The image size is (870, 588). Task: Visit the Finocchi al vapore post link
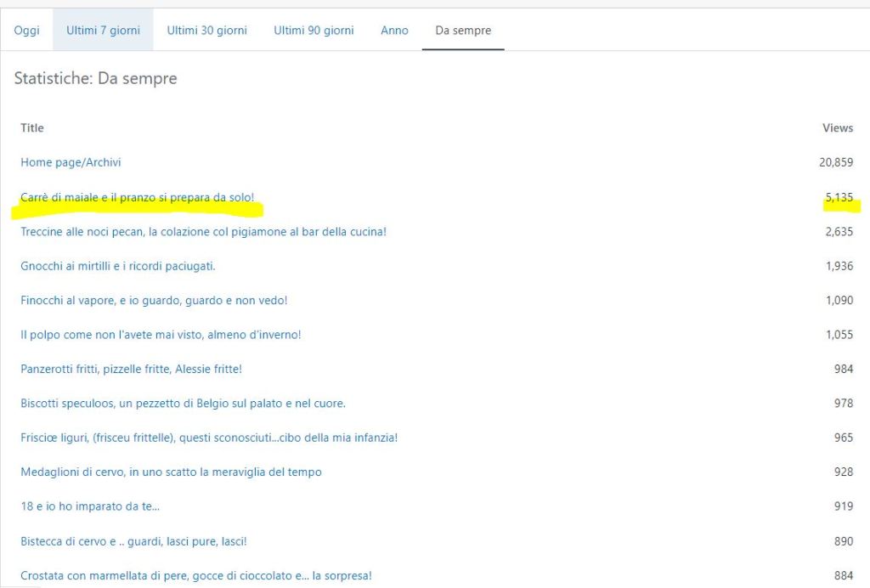click(154, 300)
